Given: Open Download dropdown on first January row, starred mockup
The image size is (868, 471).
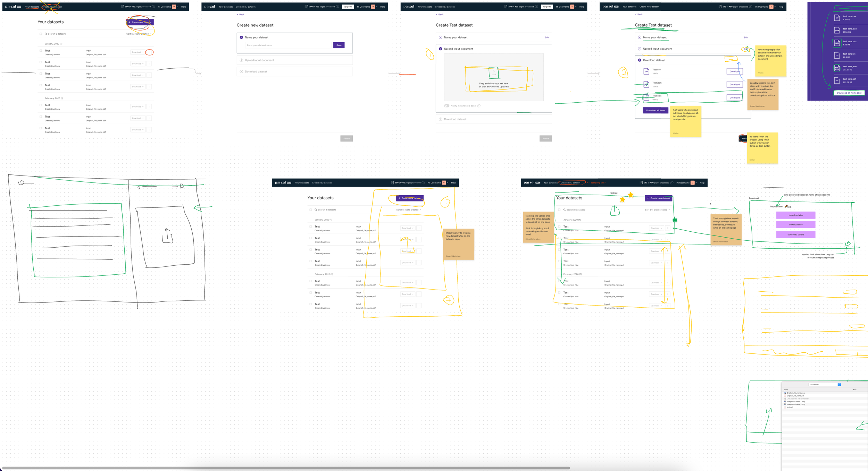Looking at the screenshot, I should coord(656,228).
